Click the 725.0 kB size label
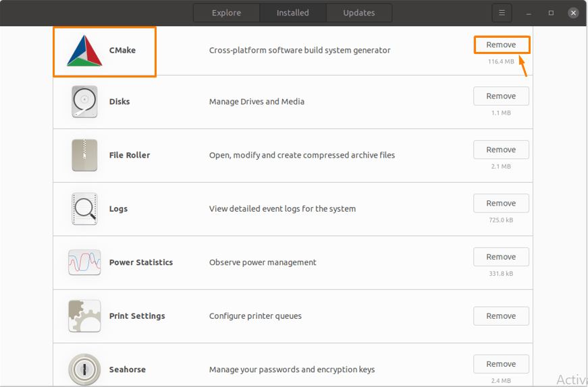 coord(501,220)
